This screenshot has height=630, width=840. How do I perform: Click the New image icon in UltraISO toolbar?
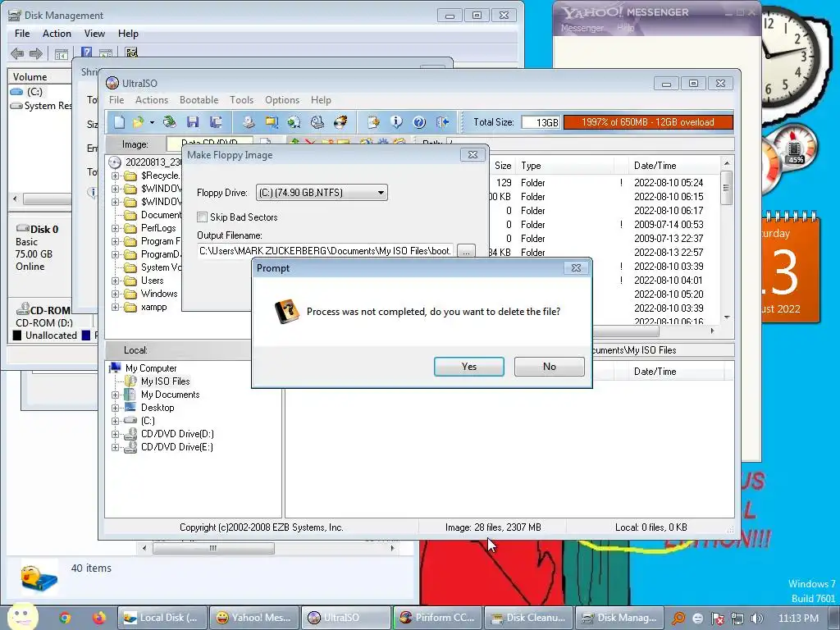[119, 122]
